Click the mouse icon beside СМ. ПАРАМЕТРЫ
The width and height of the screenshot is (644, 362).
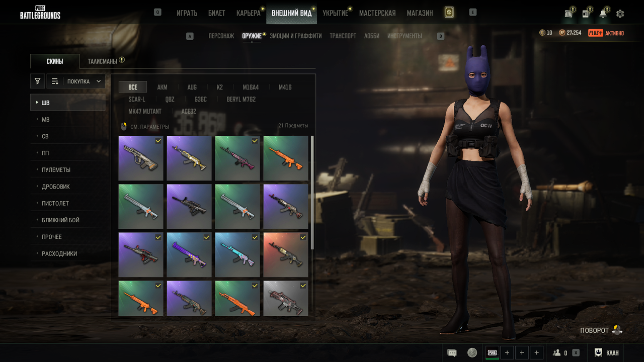124,127
